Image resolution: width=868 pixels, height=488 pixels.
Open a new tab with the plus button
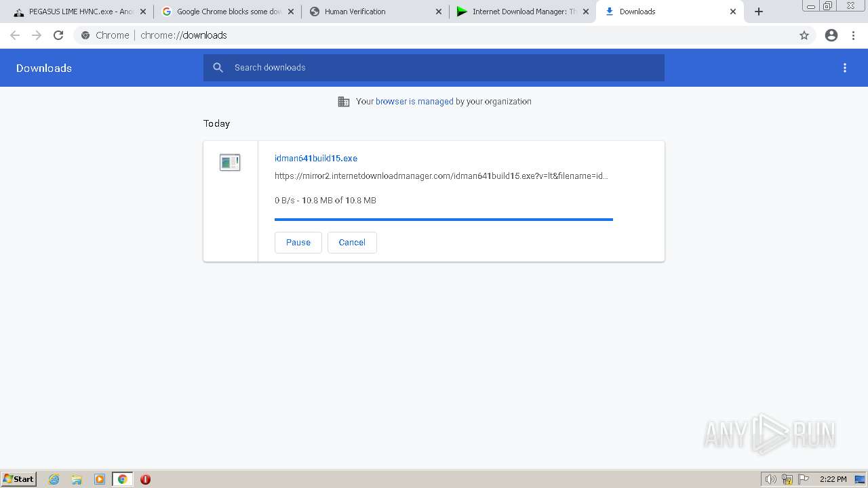[759, 12]
